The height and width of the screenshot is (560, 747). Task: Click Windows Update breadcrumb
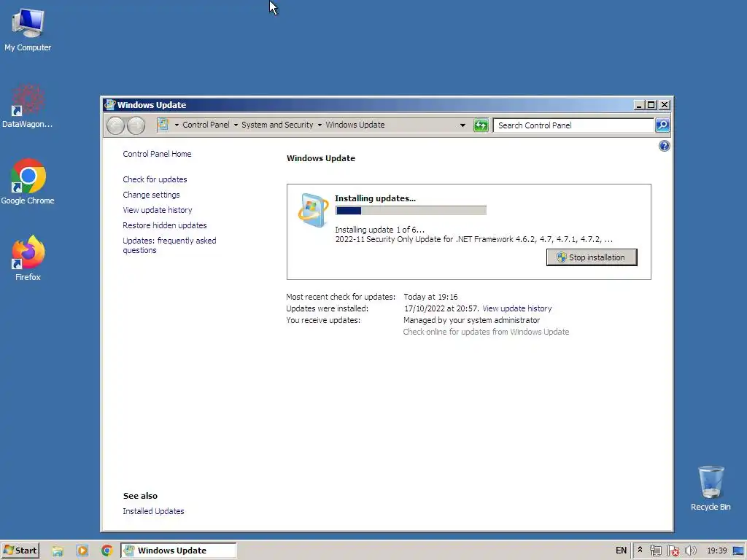(x=355, y=125)
